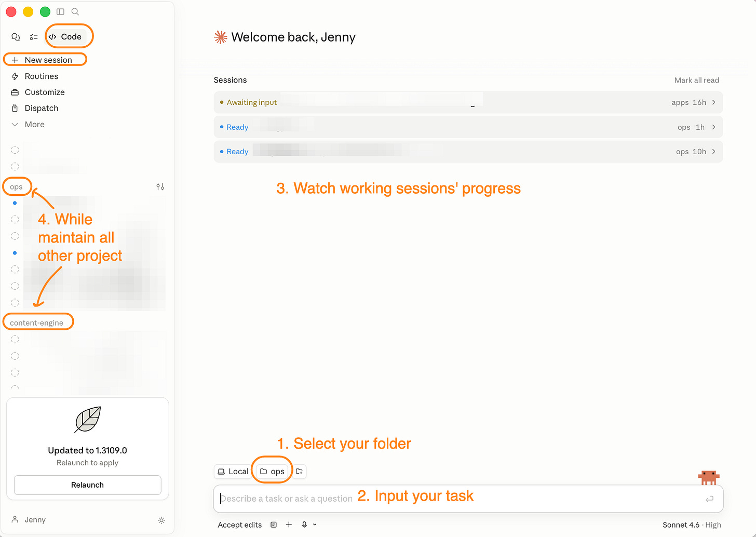The width and height of the screenshot is (756, 537).
Task: Expand chevron on the ops 10h row
Action: [714, 152]
